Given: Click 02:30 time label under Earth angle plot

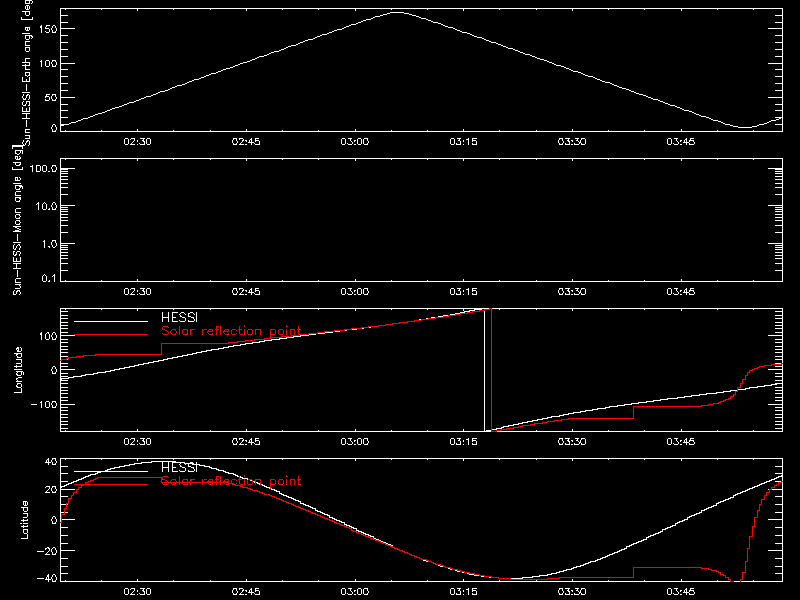Looking at the screenshot, I should click(x=137, y=142).
